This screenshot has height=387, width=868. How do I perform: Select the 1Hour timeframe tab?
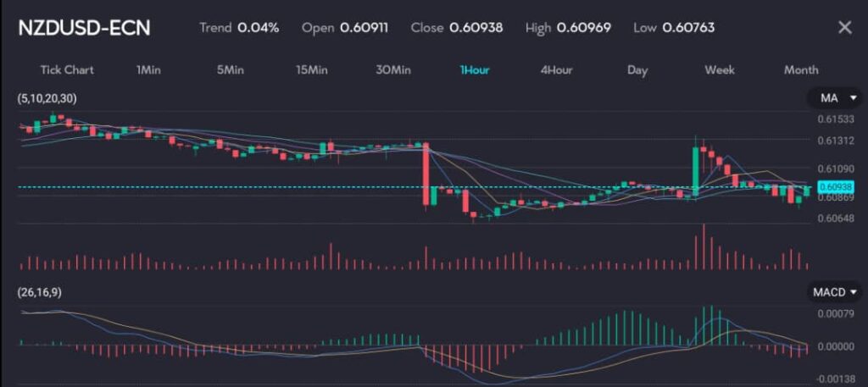(x=475, y=69)
